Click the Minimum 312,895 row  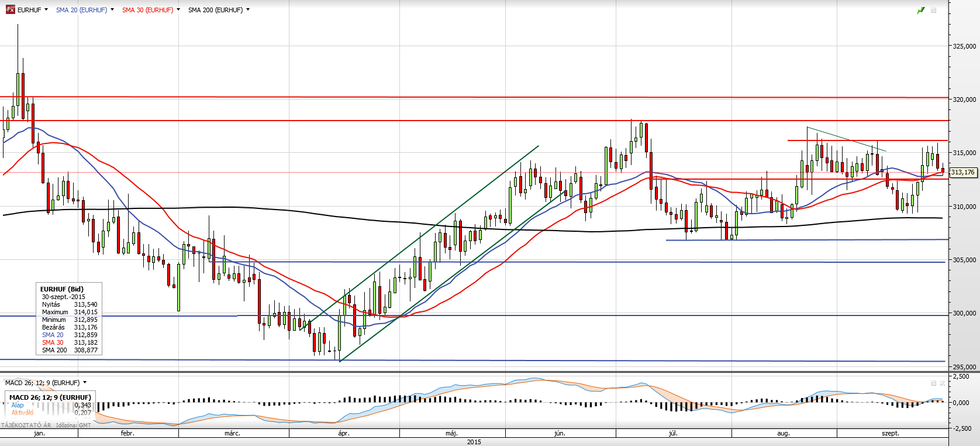tap(70, 320)
